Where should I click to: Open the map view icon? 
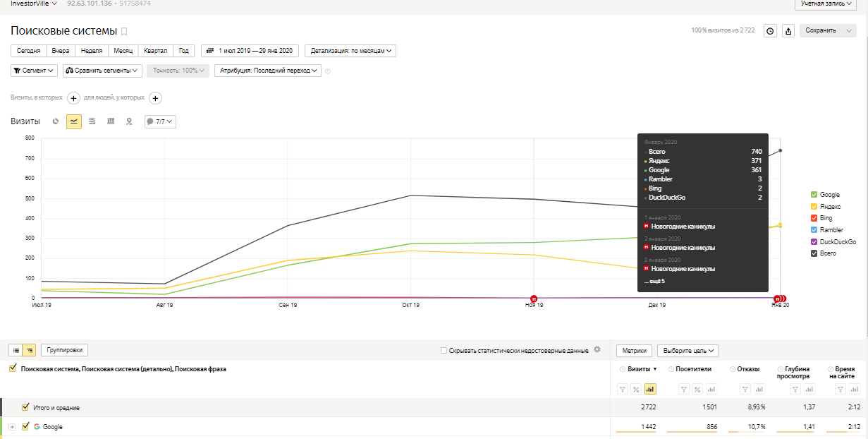point(129,121)
